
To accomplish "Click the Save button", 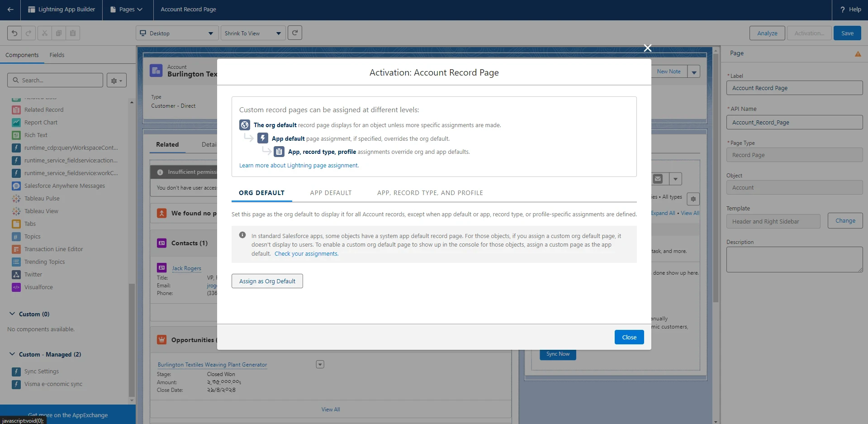I will point(847,33).
